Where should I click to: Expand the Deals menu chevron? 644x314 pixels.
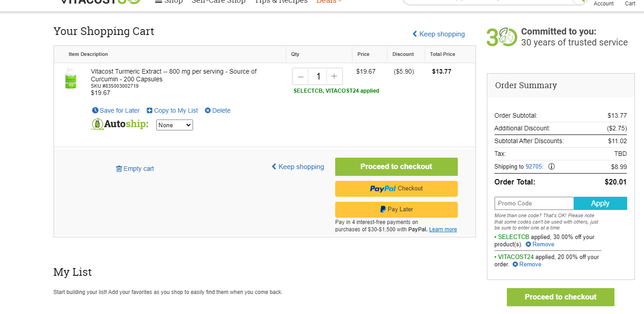point(340,1)
